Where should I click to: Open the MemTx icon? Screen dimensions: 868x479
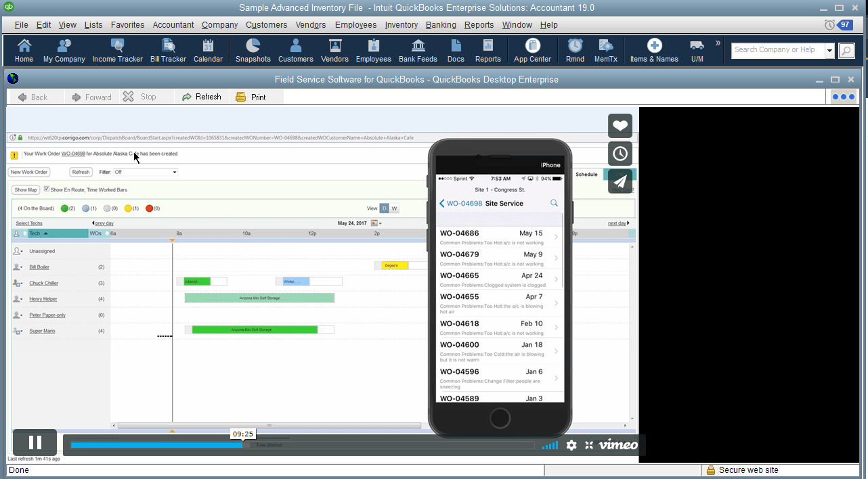pos(606,51)
